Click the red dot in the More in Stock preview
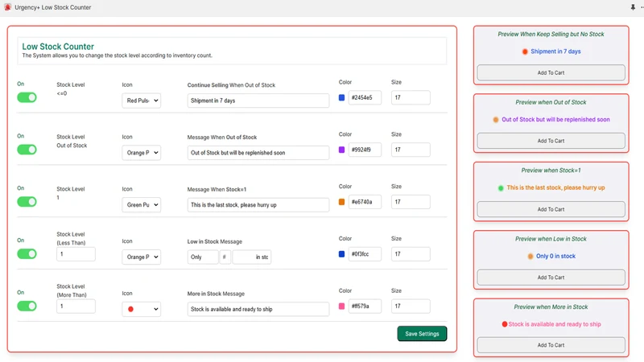Viewport: 644px width, 362px height. [x=505, y=324]
